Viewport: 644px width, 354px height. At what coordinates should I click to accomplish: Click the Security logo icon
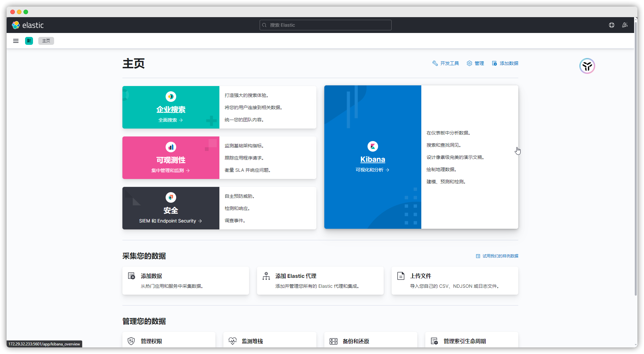pyautogui.click(x=171, y=197)
